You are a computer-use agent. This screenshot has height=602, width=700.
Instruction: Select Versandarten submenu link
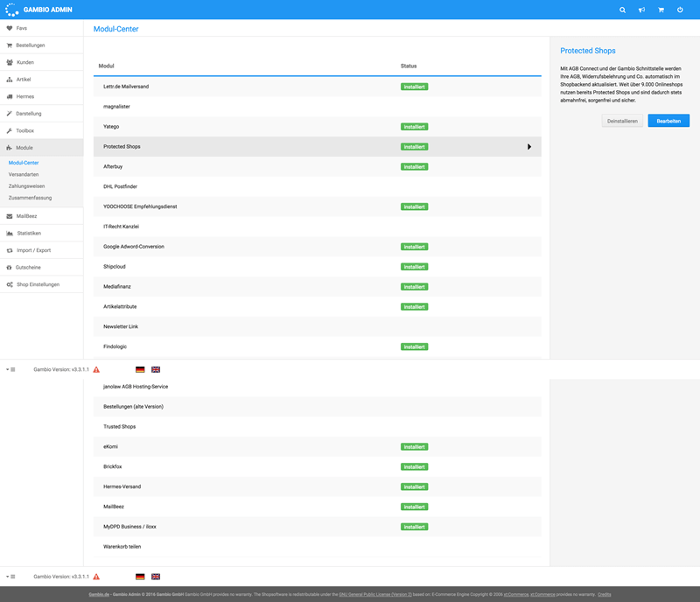(24, 175)
